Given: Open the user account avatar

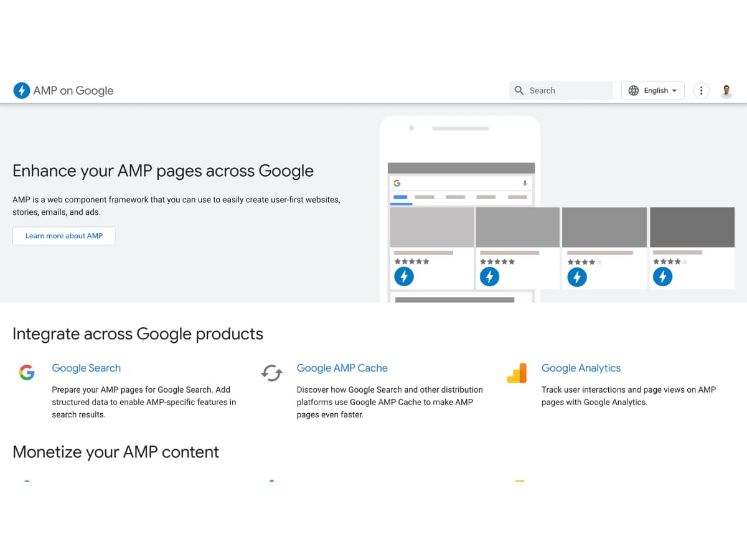Looking at the screenshot, I should (726, 91).
